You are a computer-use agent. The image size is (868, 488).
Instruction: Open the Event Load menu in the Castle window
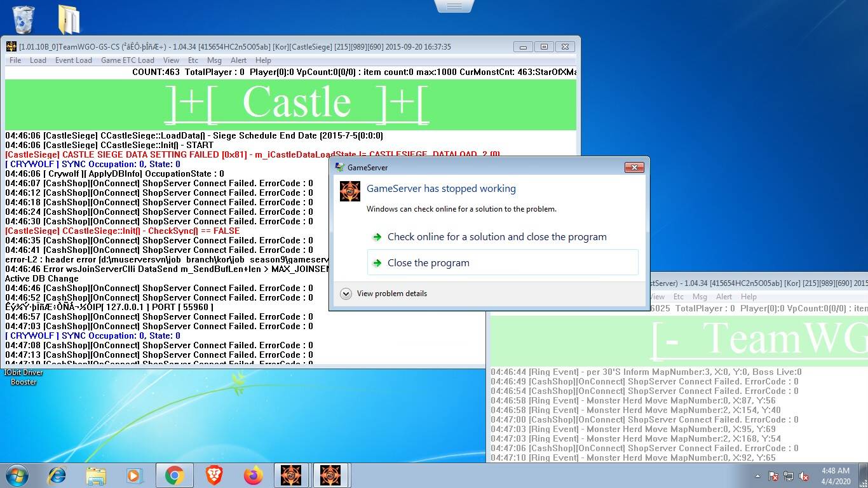click(x=74, y=60)
